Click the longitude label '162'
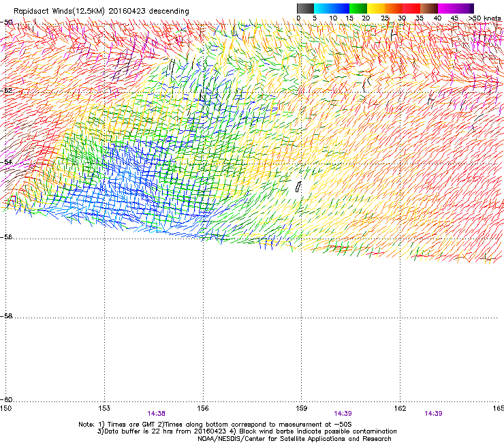The width and height of the screenshot is (504, 443). [400, 408]
